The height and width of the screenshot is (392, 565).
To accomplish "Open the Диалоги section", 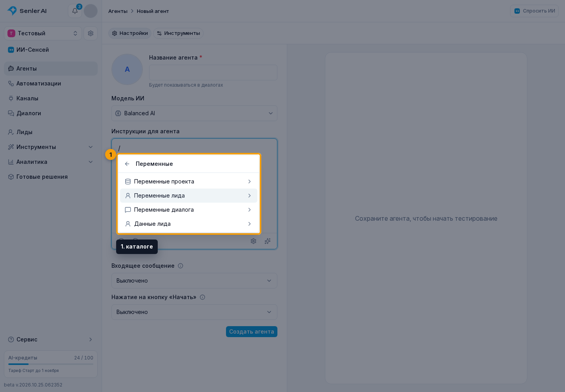I will [x=51, y=113].
